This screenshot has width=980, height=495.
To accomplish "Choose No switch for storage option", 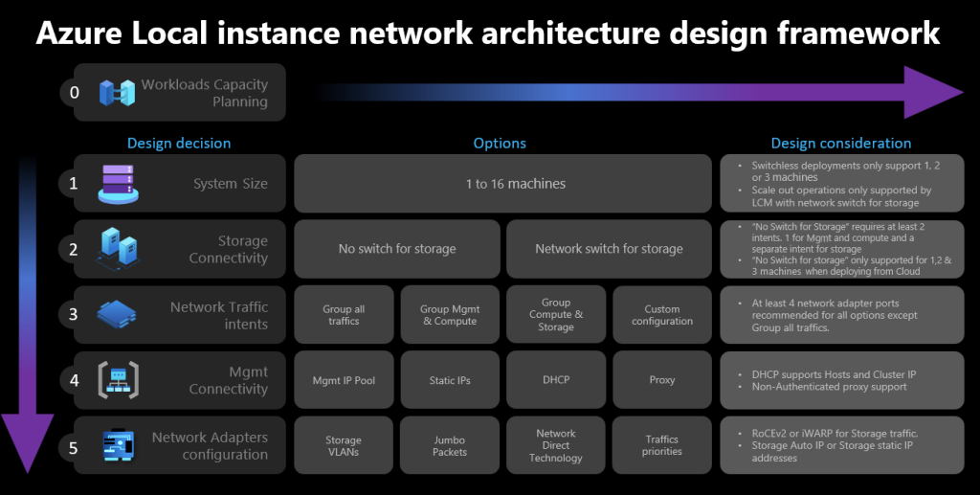I will pyautogui.click(x=397, y=249).
